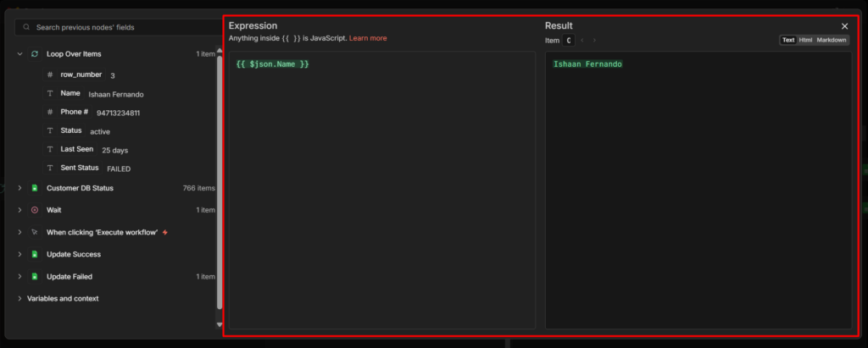Click the Update Failed sheet icon
Image resolution: width=868 pixels, height=348 pixels.
click(35, 277)
